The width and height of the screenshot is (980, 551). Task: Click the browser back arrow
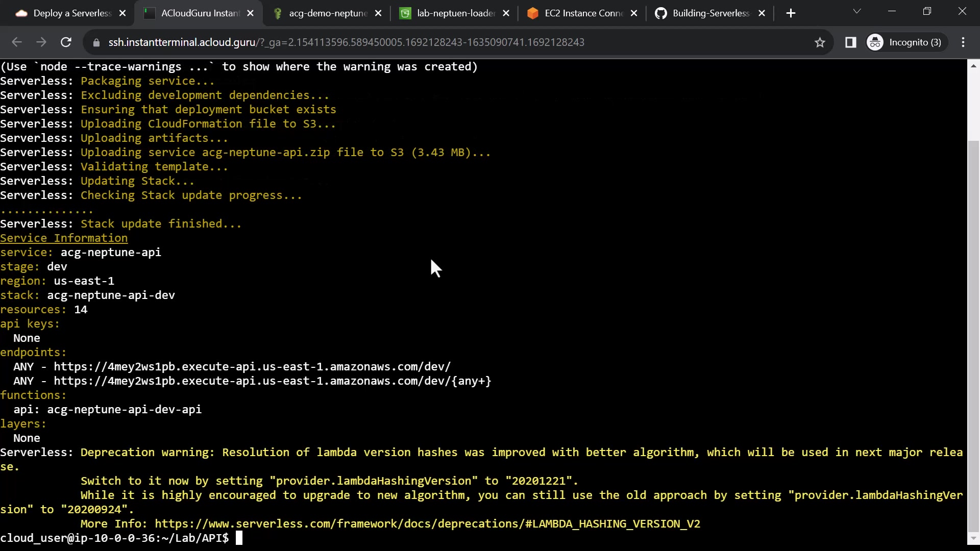[16, 42]
